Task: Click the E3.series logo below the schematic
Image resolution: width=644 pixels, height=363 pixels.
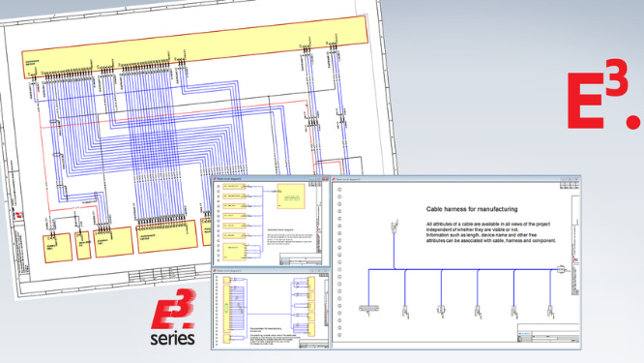Action: pos(172,317)
